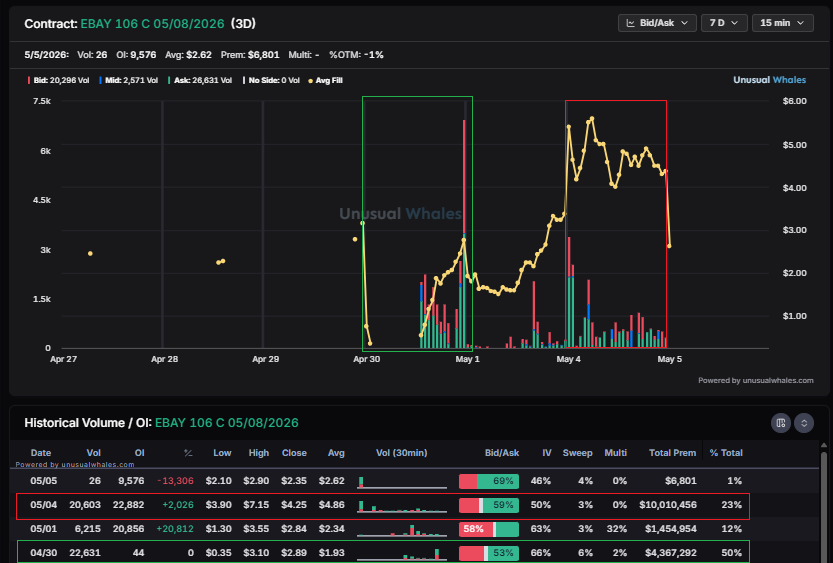The height and width of the screenshot is (563, 833).
Task: Sort table by OI column header
Action: 139,453
